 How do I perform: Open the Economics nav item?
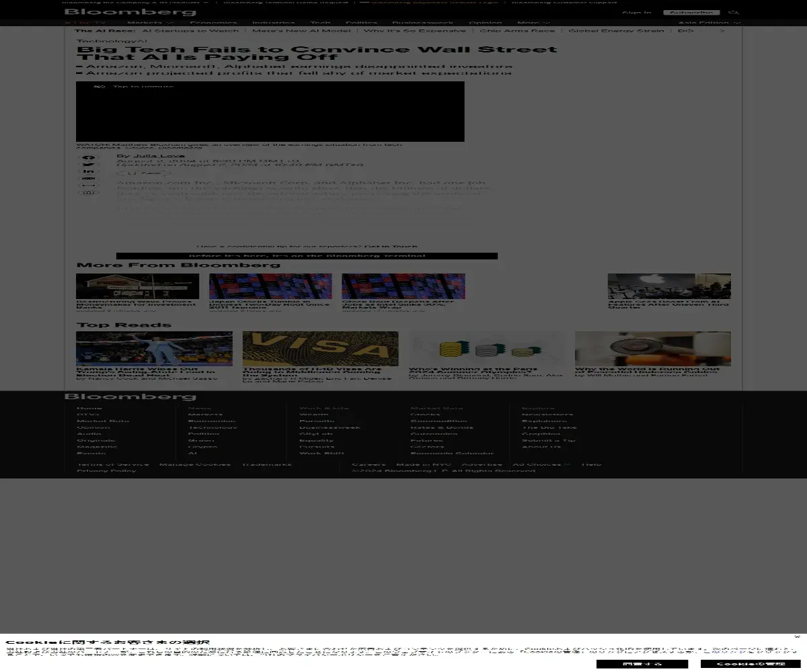click(213, 23)
